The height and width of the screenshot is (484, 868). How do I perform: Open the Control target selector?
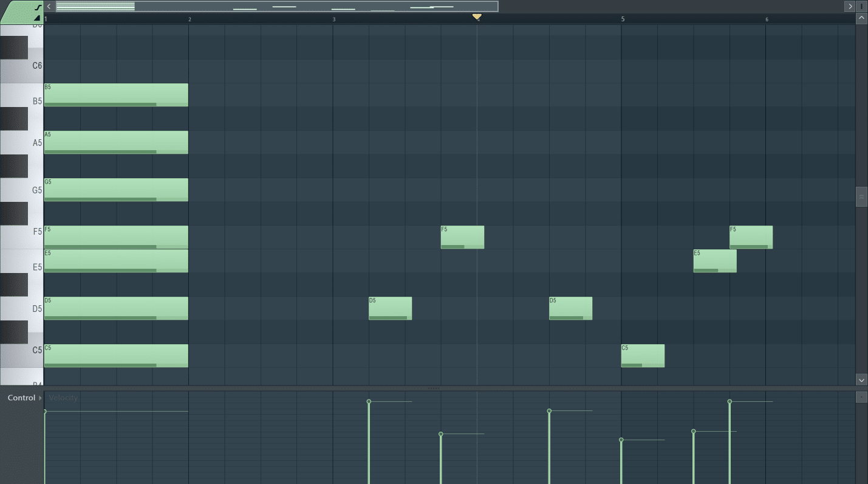pyautogui.click(x=21, y=398)
